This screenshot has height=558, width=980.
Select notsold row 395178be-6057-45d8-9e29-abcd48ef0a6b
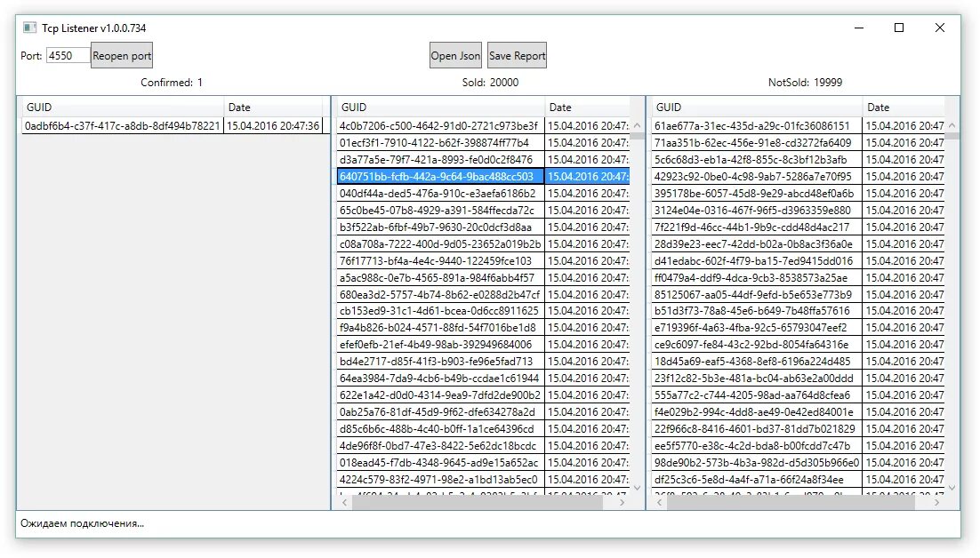coord(799,193)
